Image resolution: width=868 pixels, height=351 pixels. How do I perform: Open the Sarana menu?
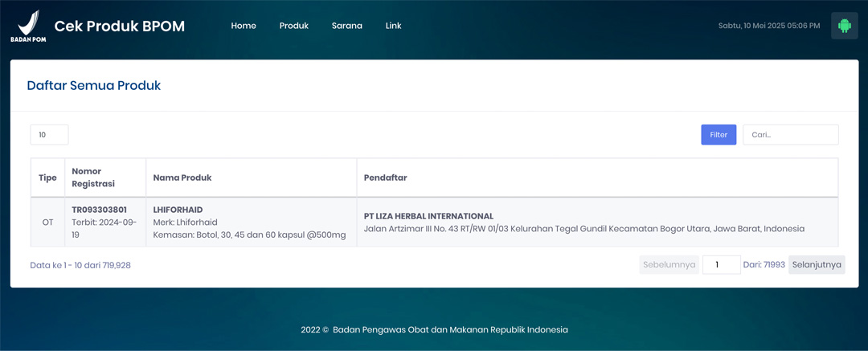tap(347, 26)
